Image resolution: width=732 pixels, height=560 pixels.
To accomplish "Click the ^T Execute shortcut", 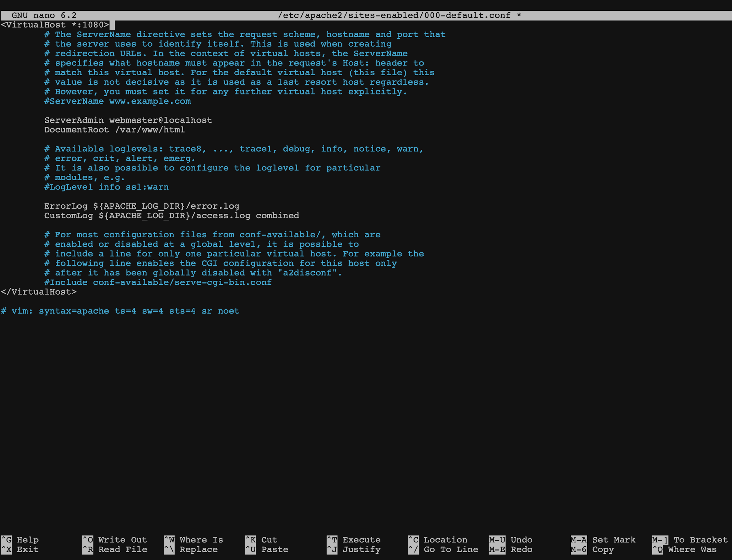I will point(353,540).
